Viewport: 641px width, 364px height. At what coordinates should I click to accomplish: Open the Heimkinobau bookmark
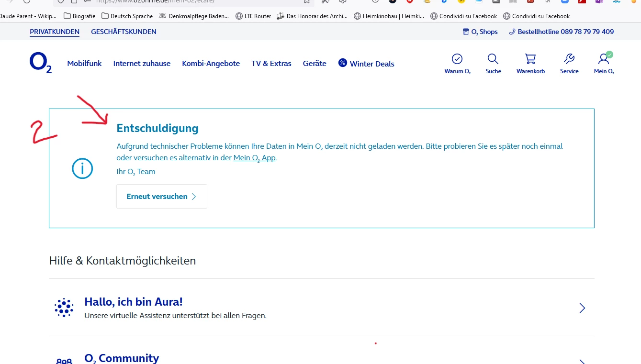389,16
